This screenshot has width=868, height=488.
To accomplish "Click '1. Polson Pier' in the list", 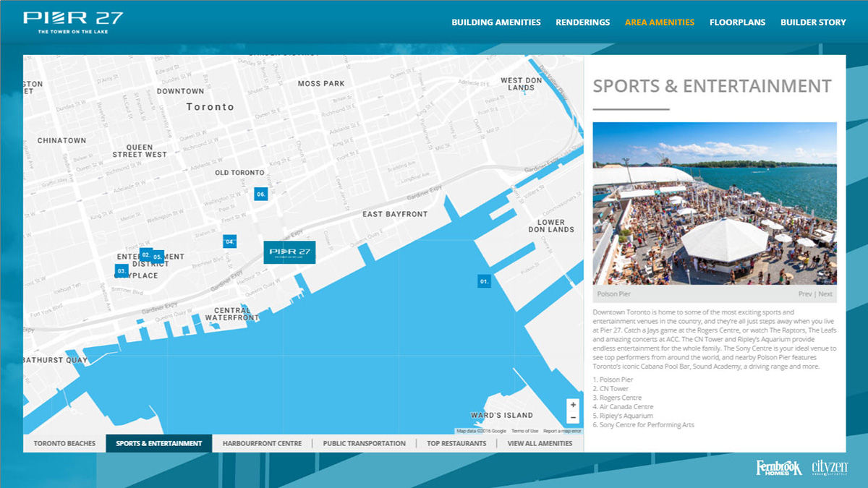I will tap(613, 380).
